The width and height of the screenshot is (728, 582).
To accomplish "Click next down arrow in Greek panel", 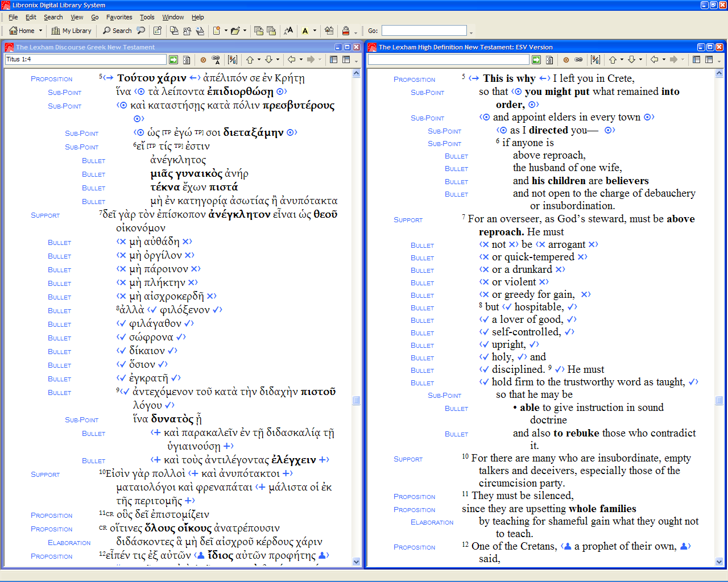I will [268, 59].
